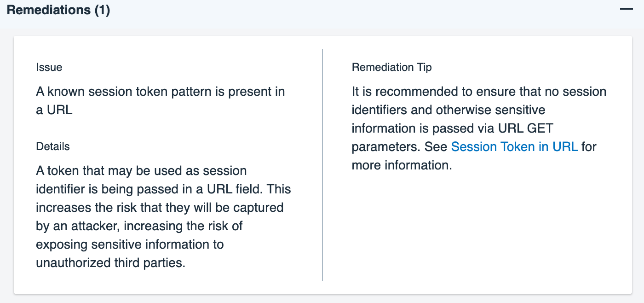This screenshot has width=644, height=303.
Task: Click the "Remediations (1)" section heading
Action: [58, 10]
